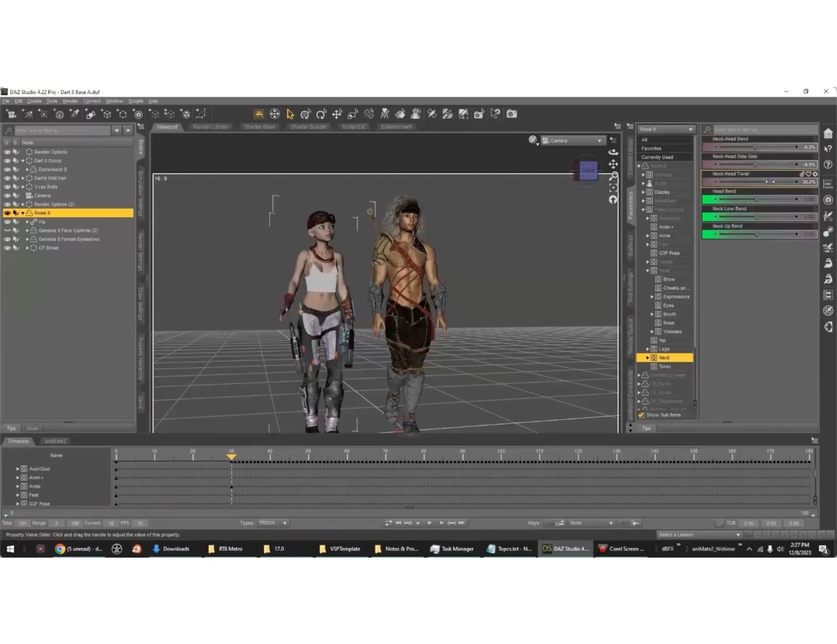Select the Scale tool on the toolbar

pyautogui.click(x=353, y=114)
